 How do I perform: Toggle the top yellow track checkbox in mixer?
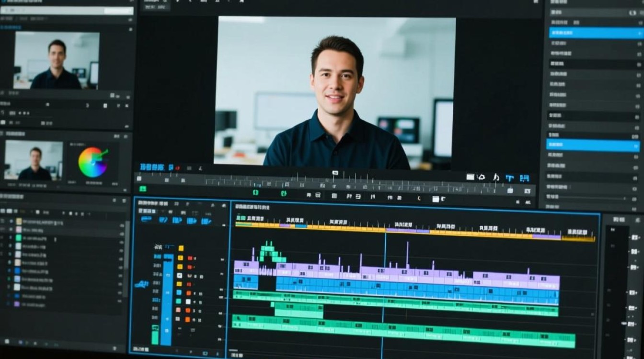[181, 248]
